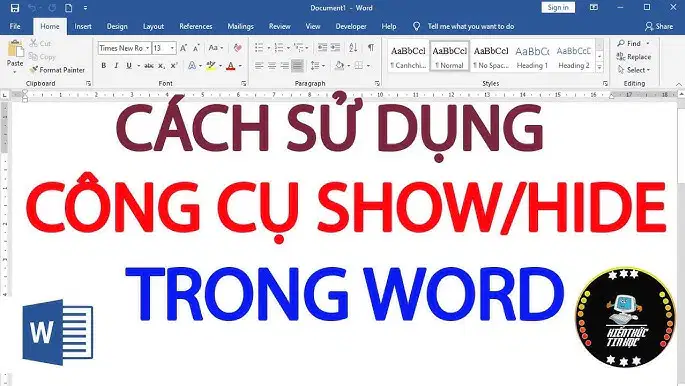The height and width of the screenshot is (386, 685).
Task: Click the Clear All Formatting icon
Action: click(x=237, y=48)
